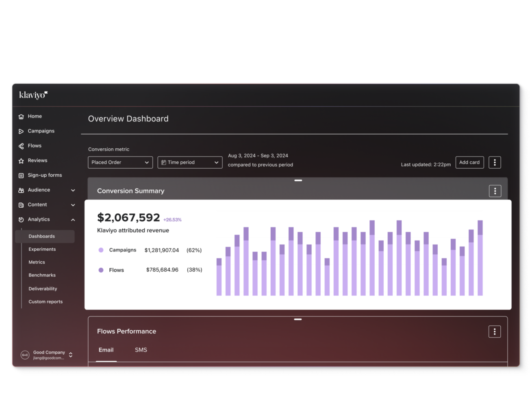This screenshot has width=532, height=401.
Task: Click the Campaigns $1,281,907.04 value
Action: (x=162, y=250)
